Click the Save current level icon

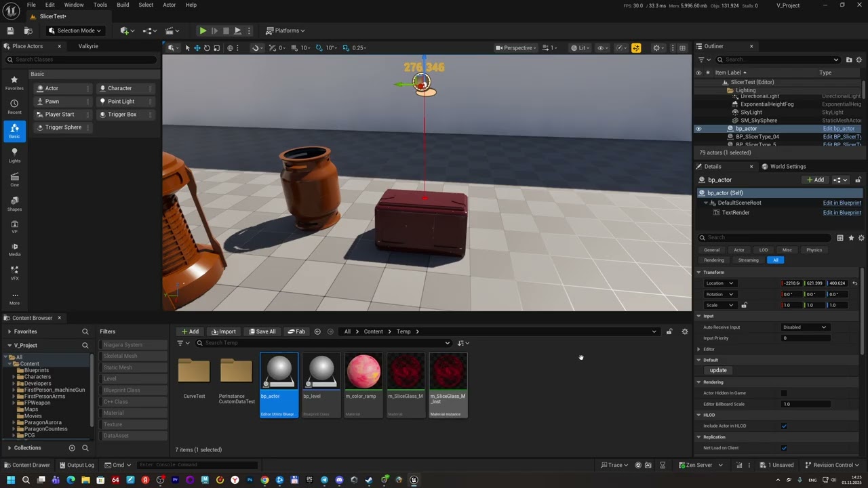coord(10,30)
